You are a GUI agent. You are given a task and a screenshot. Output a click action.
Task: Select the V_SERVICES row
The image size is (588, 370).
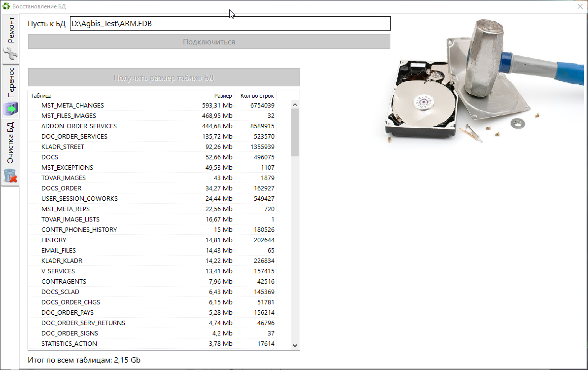152,271
